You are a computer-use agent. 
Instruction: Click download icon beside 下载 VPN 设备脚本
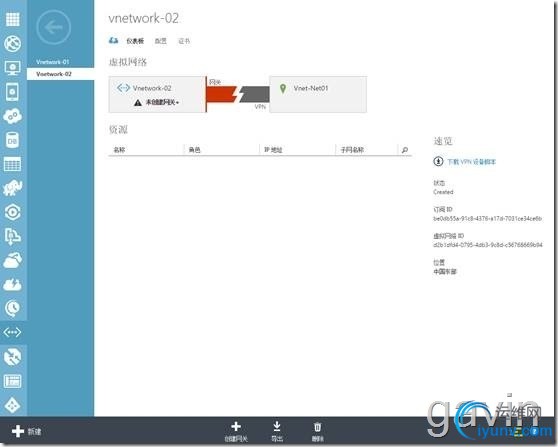coord(438,162)
